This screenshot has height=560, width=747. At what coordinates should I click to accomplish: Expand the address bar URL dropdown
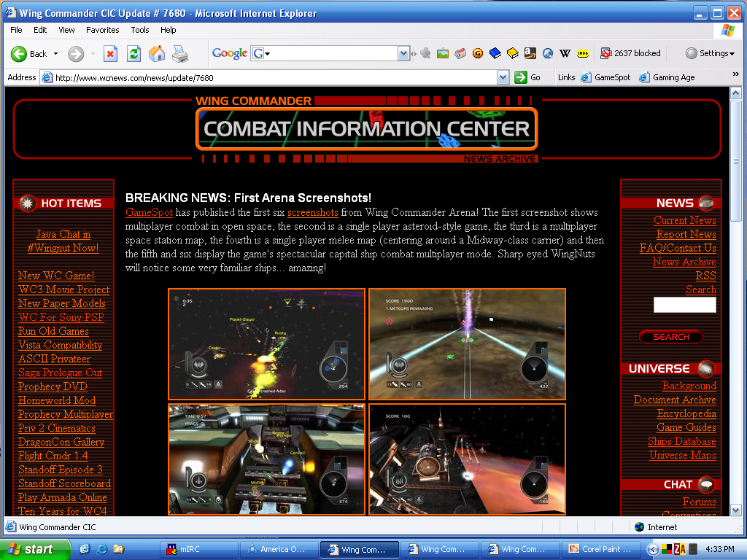(503, 77)
